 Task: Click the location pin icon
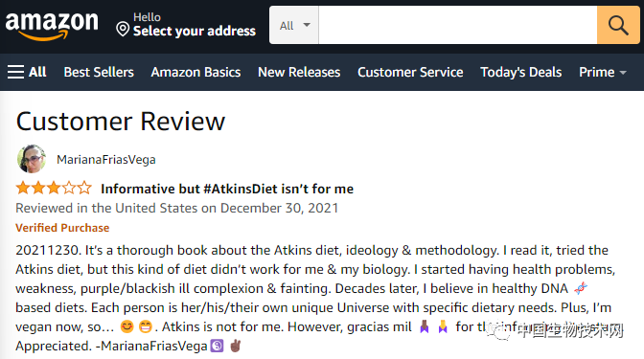pyautogui.click(x=123, y=29)
